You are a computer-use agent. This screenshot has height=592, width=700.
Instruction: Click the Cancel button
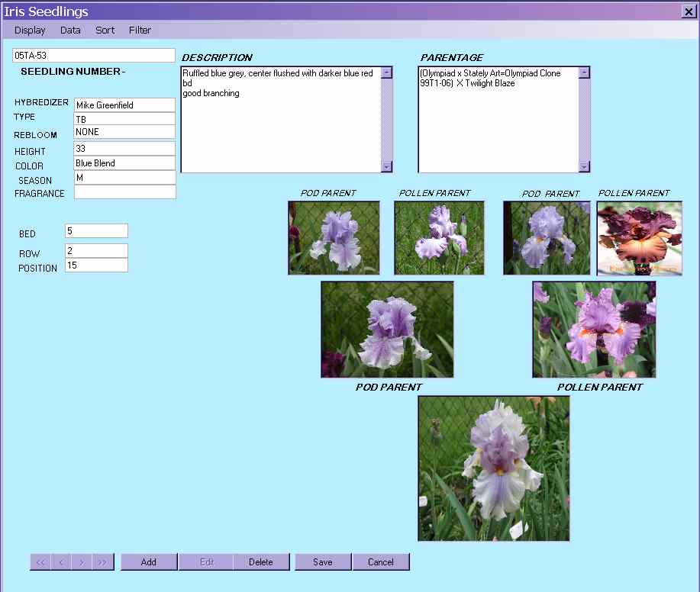pyautogui.click(x=381, y=562)
